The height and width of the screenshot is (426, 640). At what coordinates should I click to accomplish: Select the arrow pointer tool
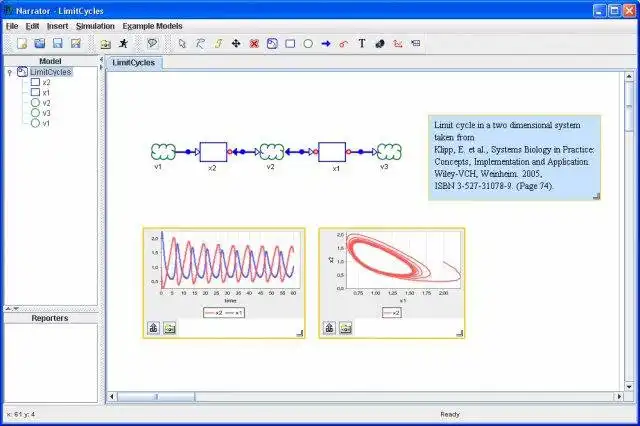pos(182,43)
